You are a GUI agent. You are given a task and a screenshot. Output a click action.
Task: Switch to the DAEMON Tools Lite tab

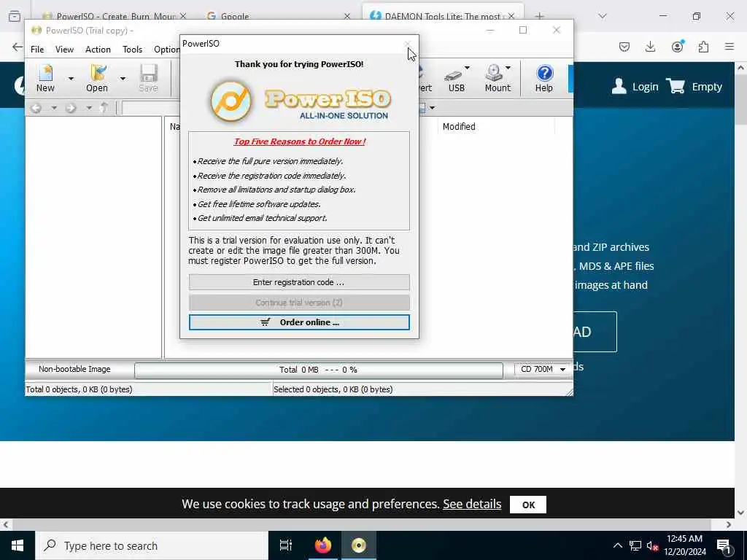(x=442, y=16)
